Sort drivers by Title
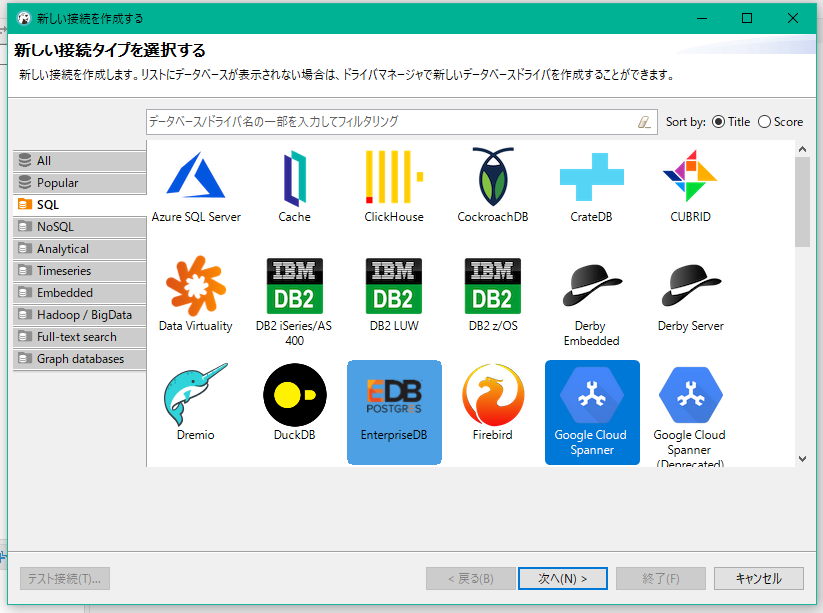 point(731,122)
